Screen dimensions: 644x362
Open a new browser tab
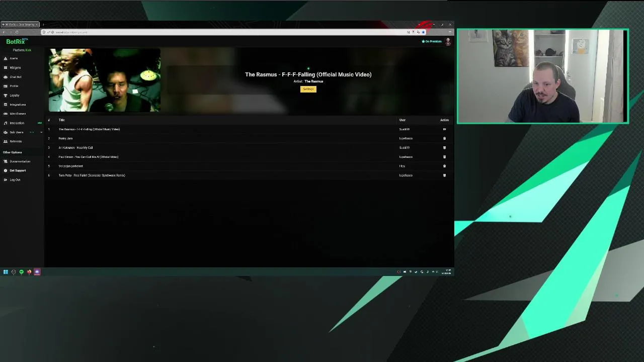(43, 25)
